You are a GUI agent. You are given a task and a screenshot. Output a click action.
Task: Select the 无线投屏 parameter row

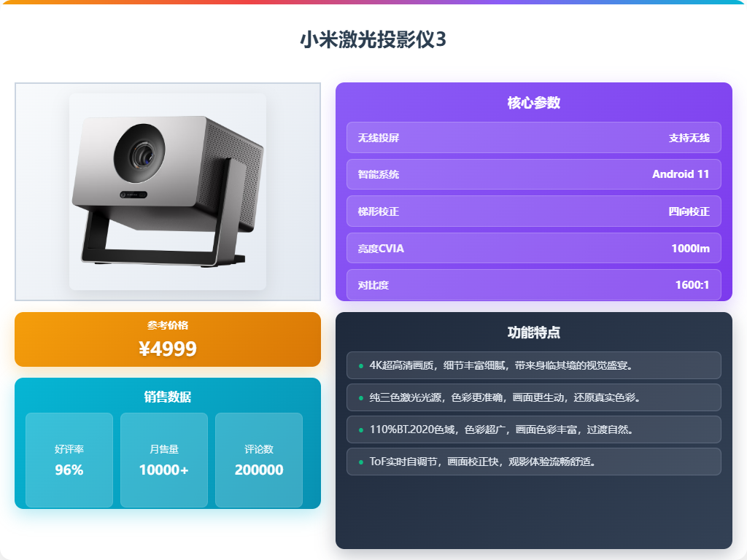pyautogui.click(x=533, y=138)
